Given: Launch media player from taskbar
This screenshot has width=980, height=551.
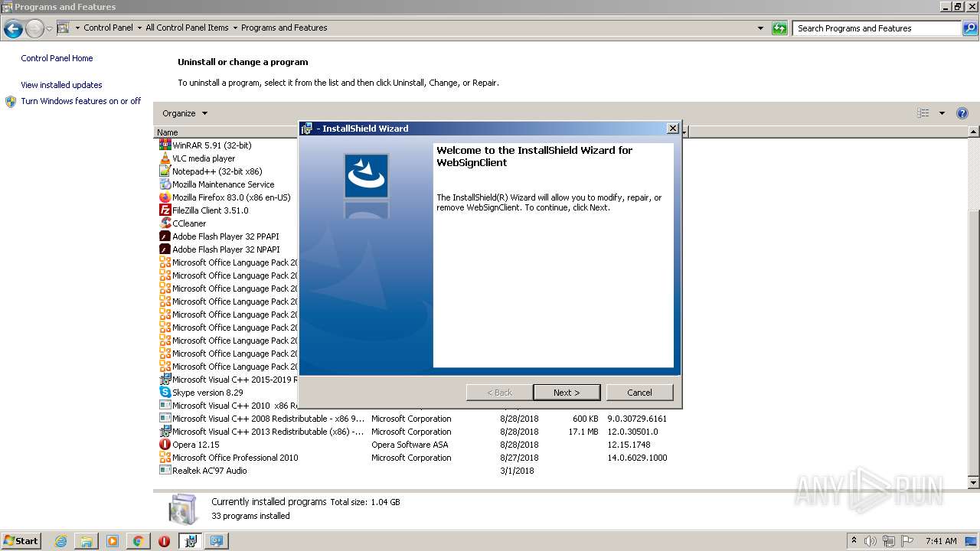Looking at the screenshot, I should 113,541.
